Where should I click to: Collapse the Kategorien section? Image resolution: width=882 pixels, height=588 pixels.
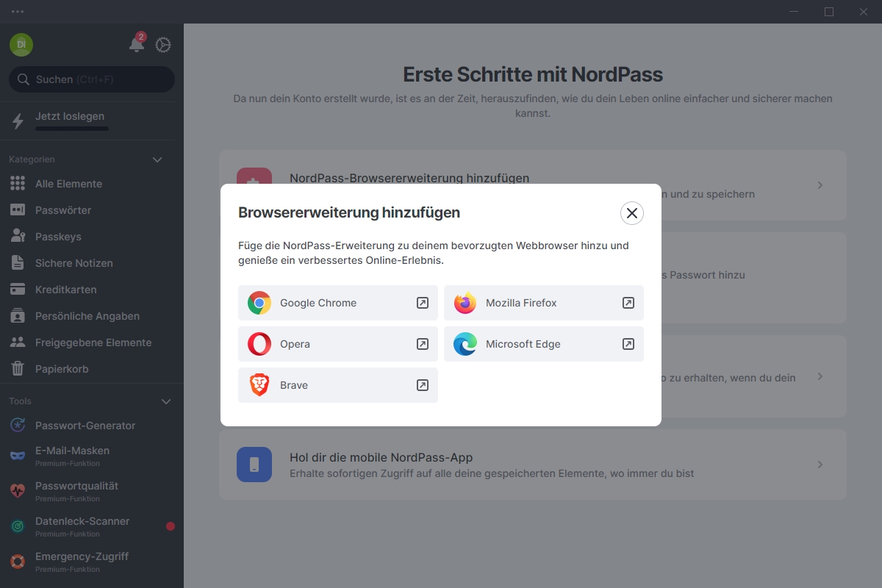coord(157,159)
